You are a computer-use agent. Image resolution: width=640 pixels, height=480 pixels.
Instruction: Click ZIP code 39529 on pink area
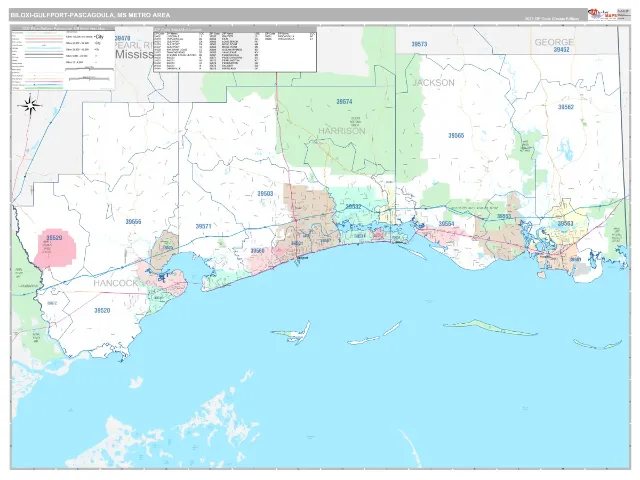tap(54, 237)
